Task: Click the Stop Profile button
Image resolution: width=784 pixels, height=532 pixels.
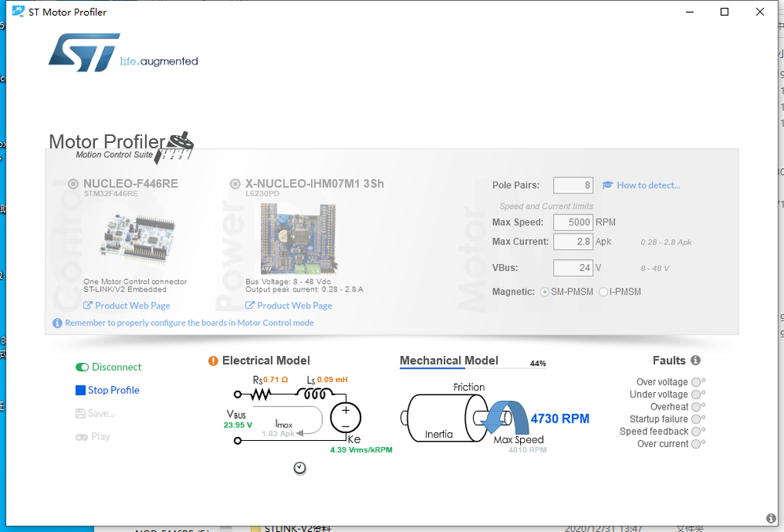Action: click(x=108, y=390)
